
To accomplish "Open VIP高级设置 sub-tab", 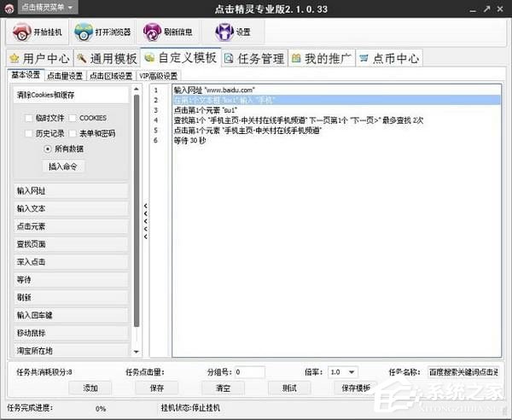I will point(159,76).
